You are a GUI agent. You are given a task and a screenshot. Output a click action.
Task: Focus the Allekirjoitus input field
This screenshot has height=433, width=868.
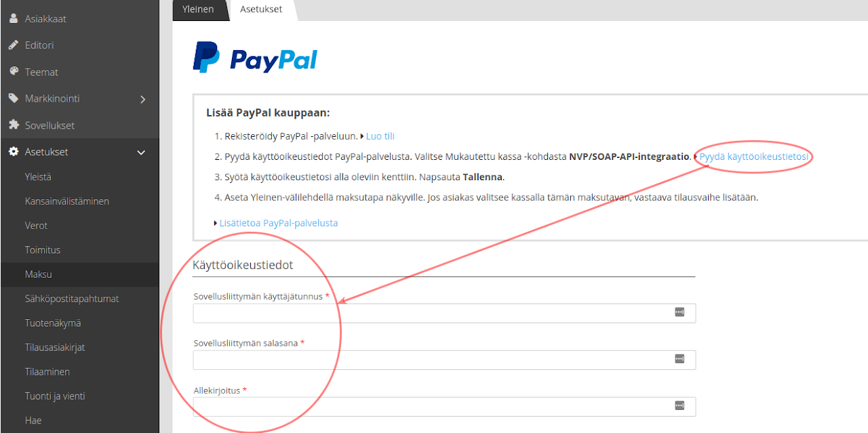pyautogui.click(x=444, y=407)
